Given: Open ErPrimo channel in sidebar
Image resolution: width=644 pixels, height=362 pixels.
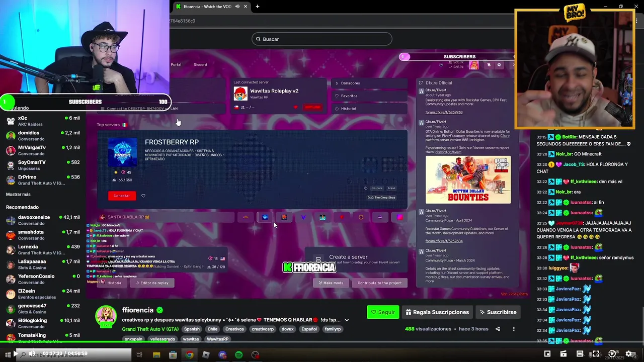Looking at the screenshot, I should click(42, 180).
